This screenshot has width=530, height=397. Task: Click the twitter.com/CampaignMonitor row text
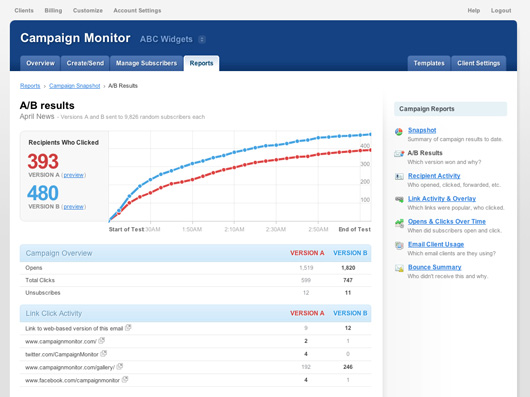[x=62, y=354]
